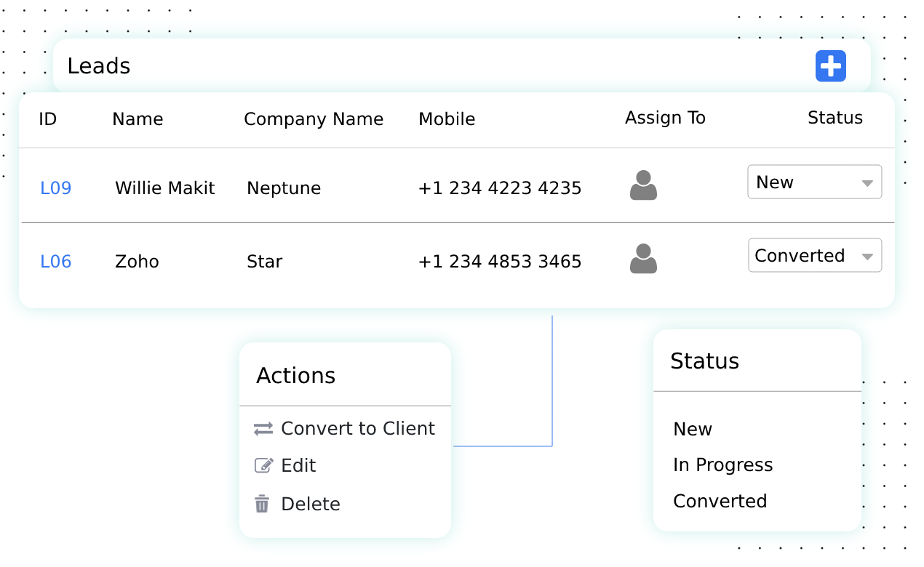Choose Edit in the Actions menu
The height and width of the screenshot is (567, 924).
point(298,466)
